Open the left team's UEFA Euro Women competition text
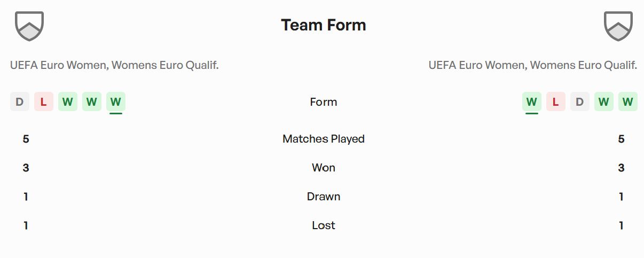The width and height of the screenshot is (644, 258). click(114, 66)
